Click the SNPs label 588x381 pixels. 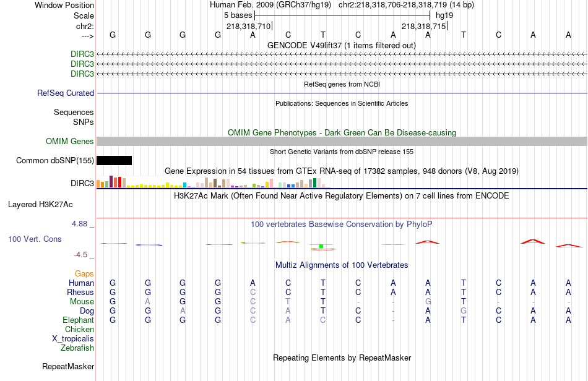point(84,122)
